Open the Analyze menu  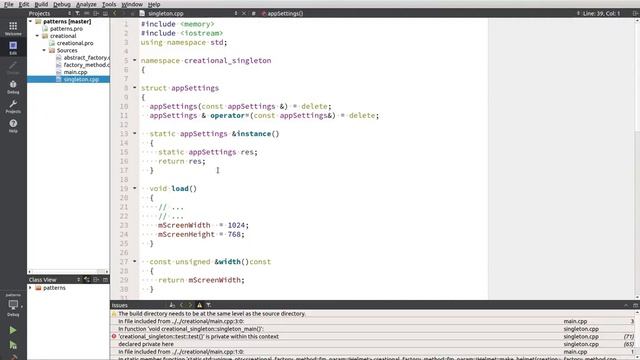87,4
